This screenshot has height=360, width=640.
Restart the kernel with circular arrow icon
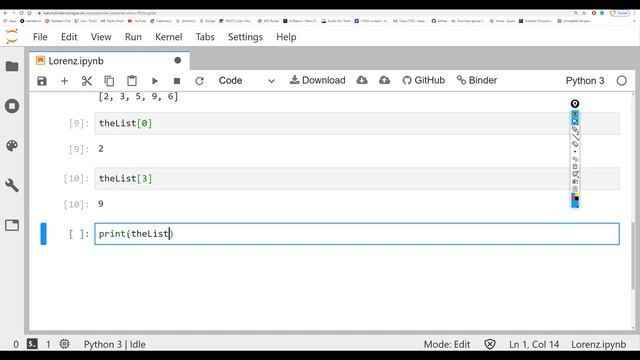pos(199,81)
